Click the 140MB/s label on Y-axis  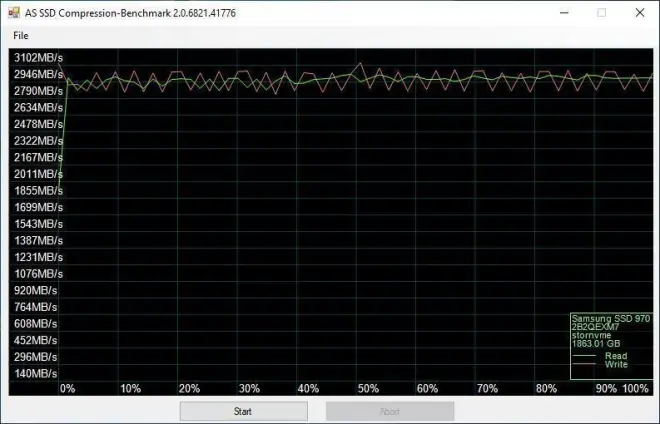pyautogui.click(x=38, y=374)
